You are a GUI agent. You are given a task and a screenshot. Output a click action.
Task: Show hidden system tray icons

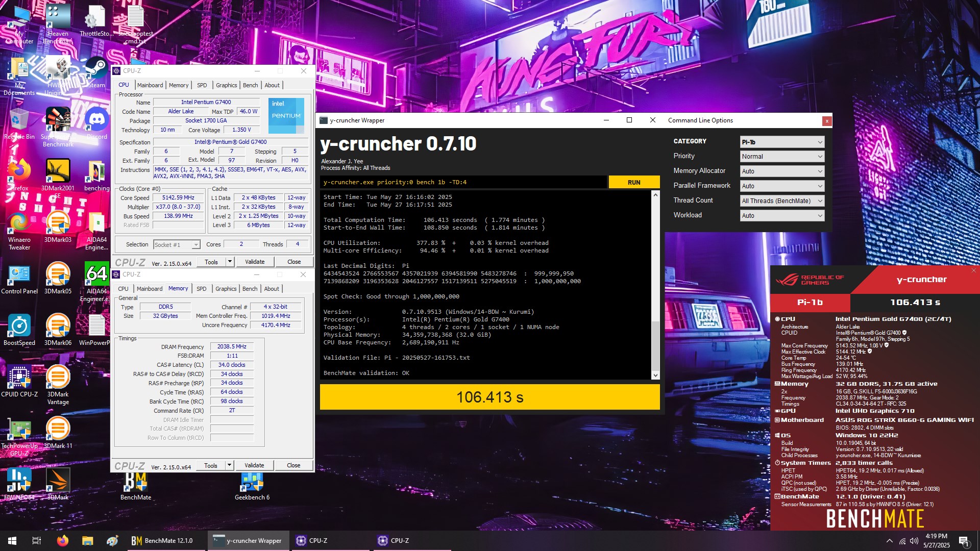[890, 541]
